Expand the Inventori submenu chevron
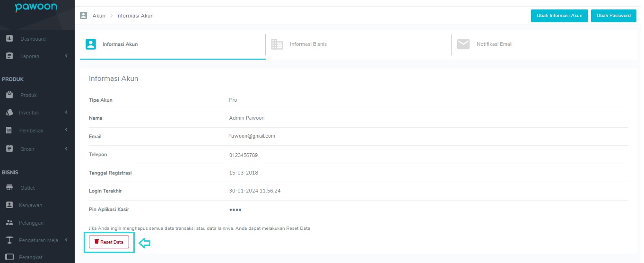The image size is (644, 263). click(x=67, y=113)
